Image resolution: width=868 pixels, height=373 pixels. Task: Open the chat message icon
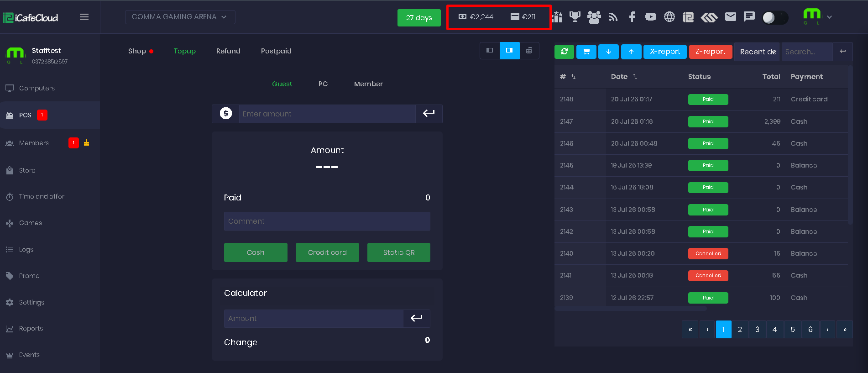click(x=749, y=17)
